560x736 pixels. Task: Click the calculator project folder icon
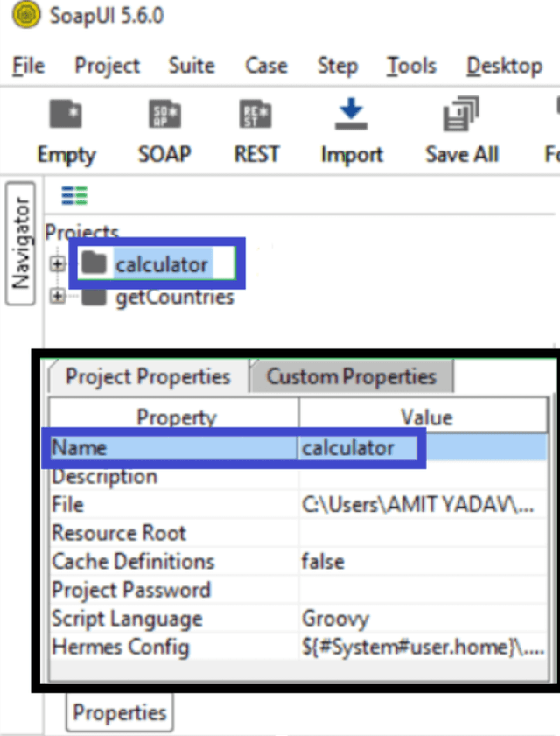pyautogui.click(x=95, y=263)
